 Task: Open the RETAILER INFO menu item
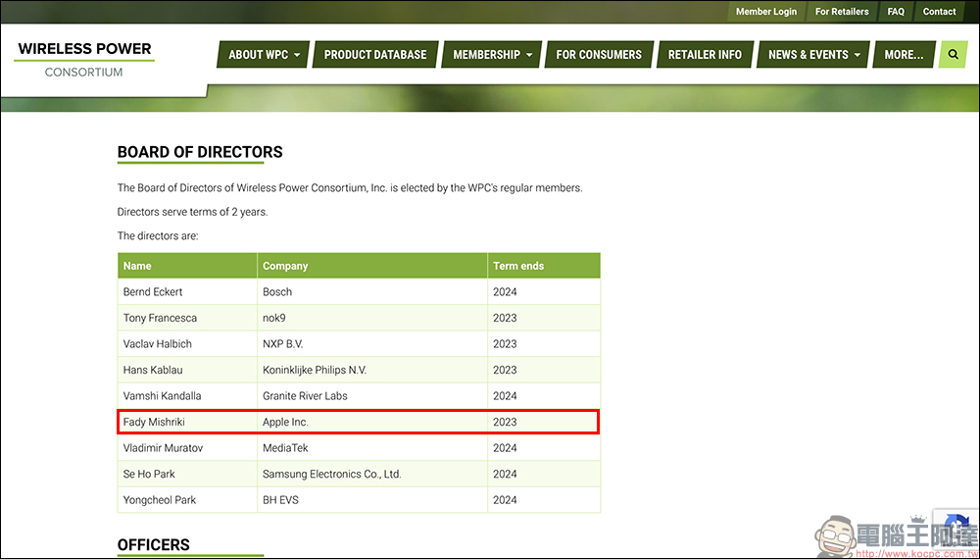pyautogui.click(x=705, y=54)
